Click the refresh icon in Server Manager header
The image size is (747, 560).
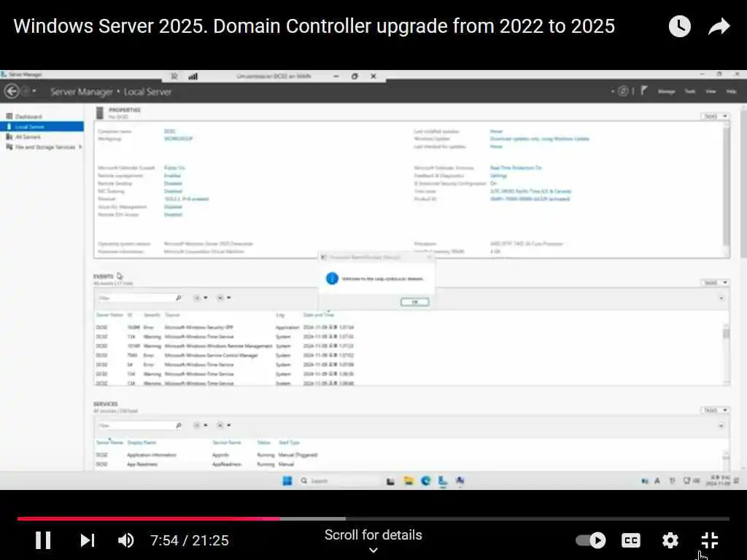(x=623, y=91)
